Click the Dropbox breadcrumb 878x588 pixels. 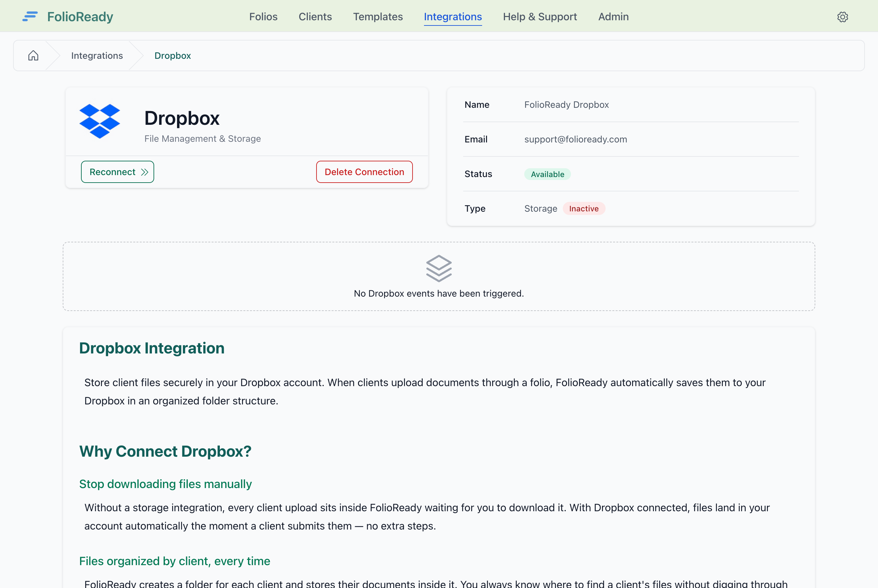172,56
